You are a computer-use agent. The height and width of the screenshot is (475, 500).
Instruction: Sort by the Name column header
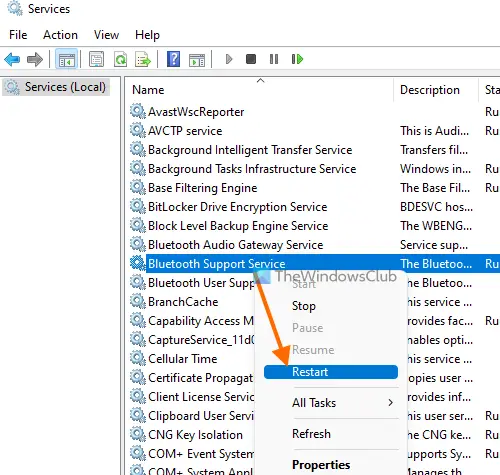pos(260,90)
